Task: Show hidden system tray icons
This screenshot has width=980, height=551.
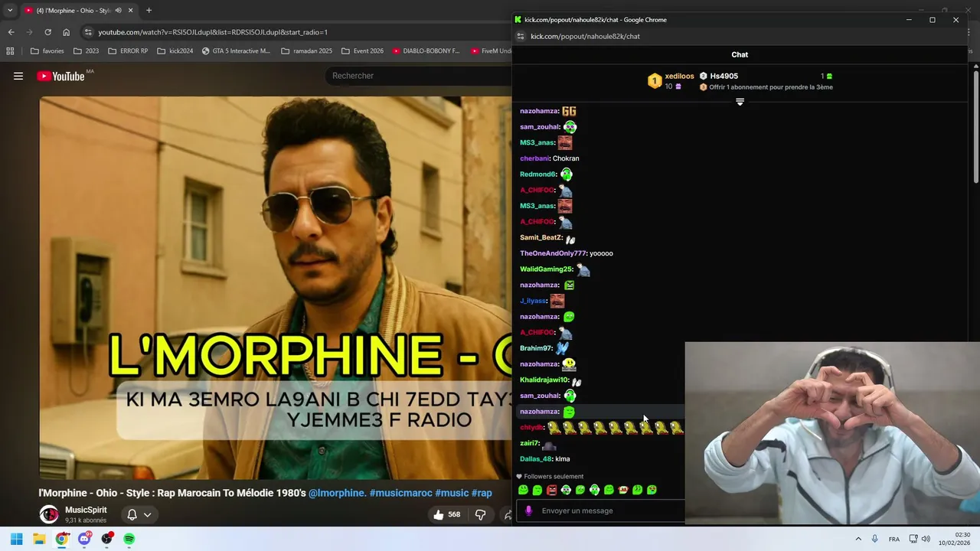Action: pos(858,539)
